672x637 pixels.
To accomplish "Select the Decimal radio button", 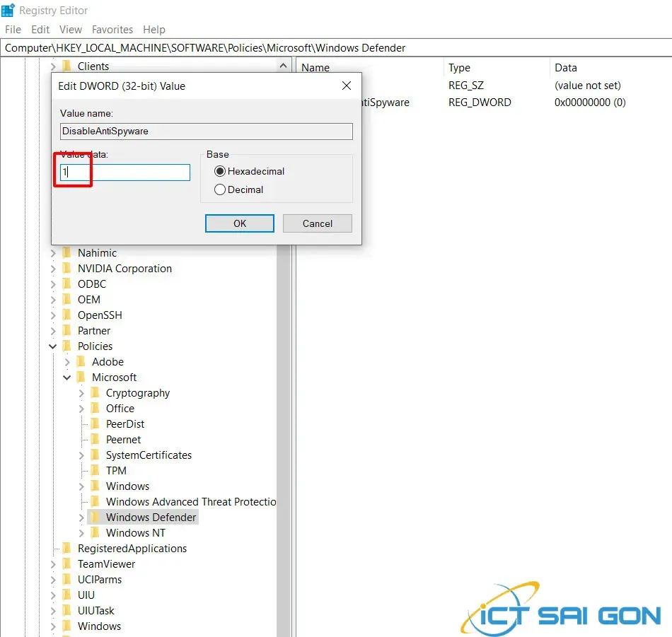I will coord(219,189).
